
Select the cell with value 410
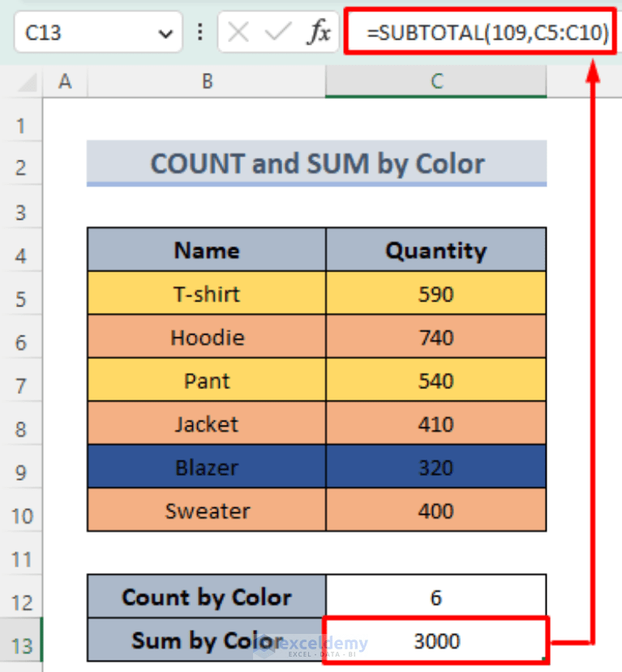click(x=436, y=423)
